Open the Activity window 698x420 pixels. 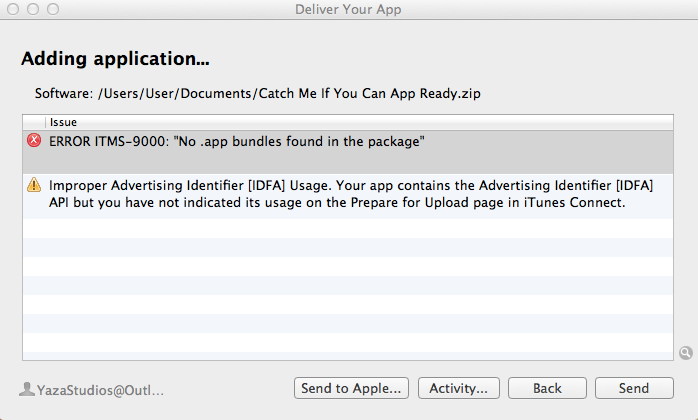[x=459, y=388]
